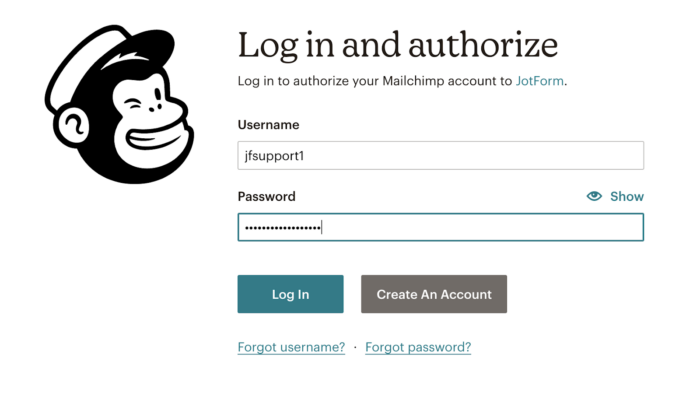Screen dimensions: 700x410
Task: Open the Forgot username? link
Action: 291,347
